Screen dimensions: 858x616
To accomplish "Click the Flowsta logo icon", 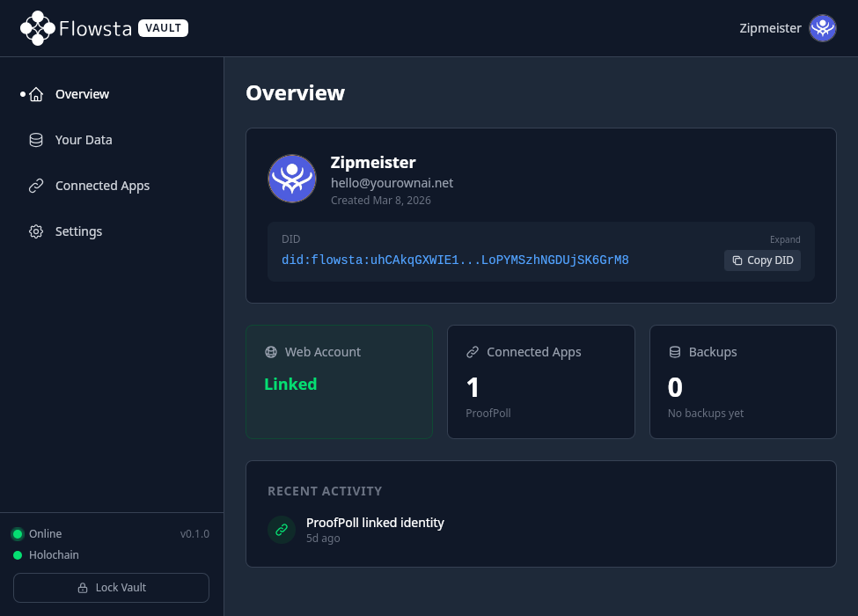I will [37, 27].
